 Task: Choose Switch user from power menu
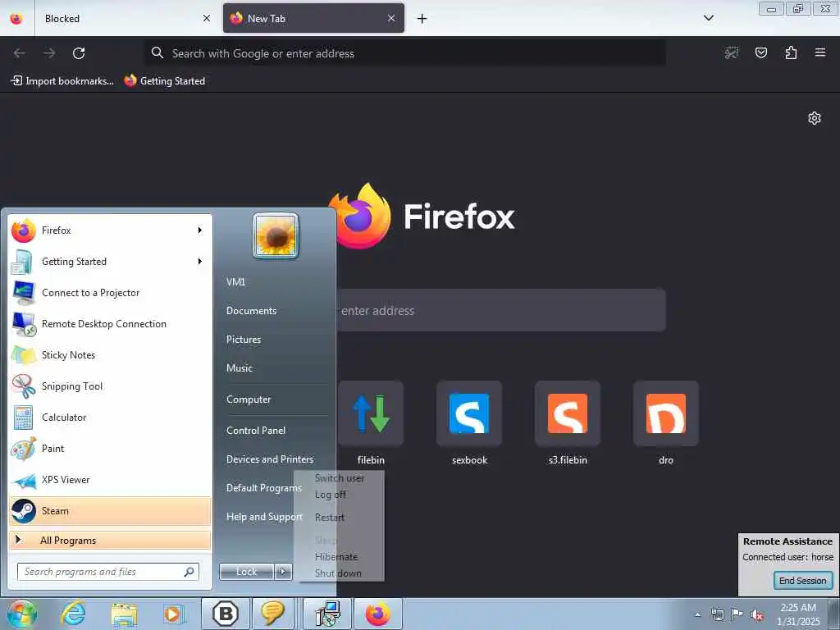(x=340, y=478)
